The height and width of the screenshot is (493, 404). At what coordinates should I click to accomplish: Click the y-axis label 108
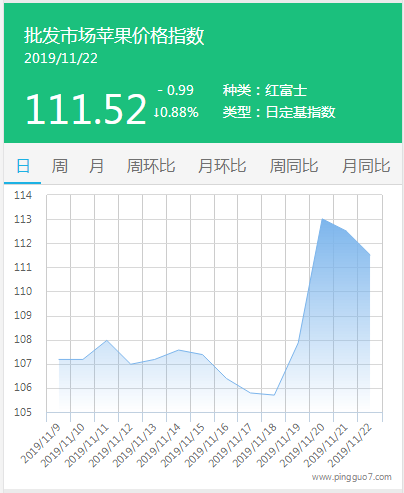pos(23,339)
